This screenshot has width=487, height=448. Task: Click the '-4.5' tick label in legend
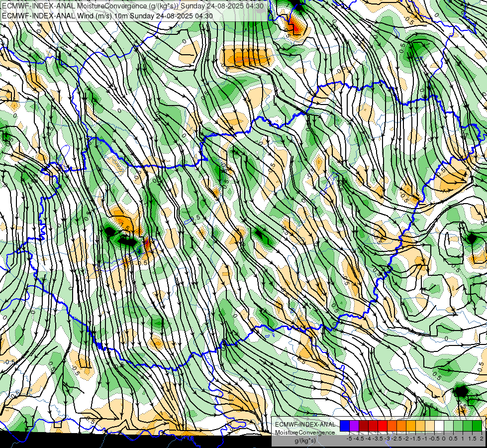(x=359, y=439)
